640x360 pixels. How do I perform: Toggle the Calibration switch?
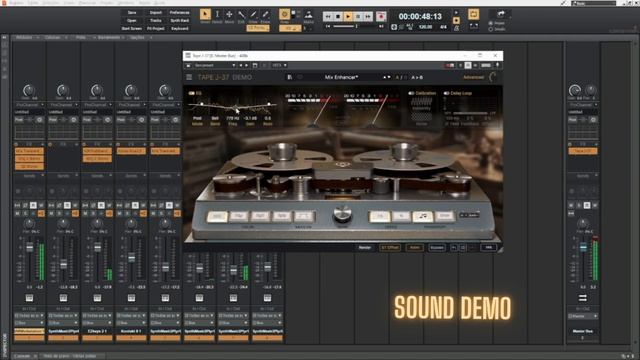(411, 93)
